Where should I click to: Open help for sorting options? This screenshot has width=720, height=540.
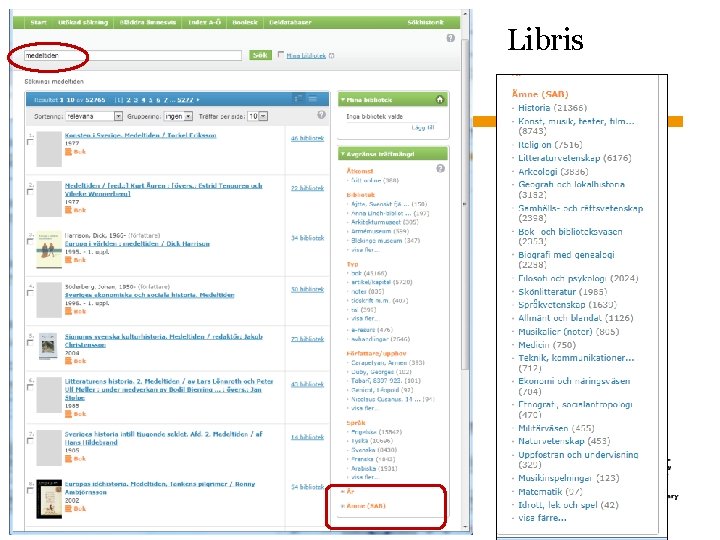pos(321,115)
